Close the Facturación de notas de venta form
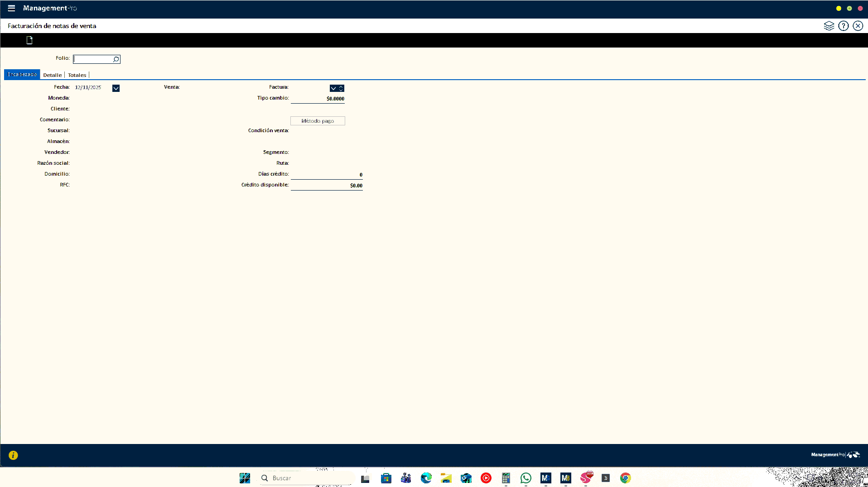Viewport: 868px width, 487px height. (x=858, y=26)
